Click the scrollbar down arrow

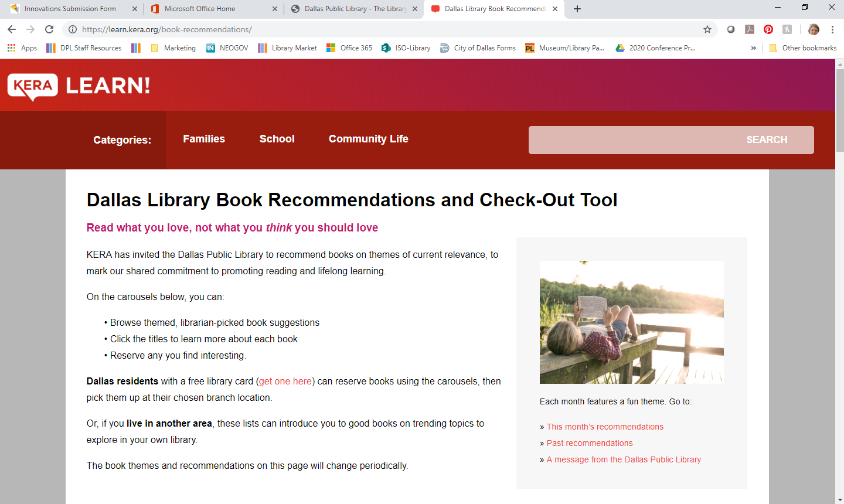tap(840, 500)
